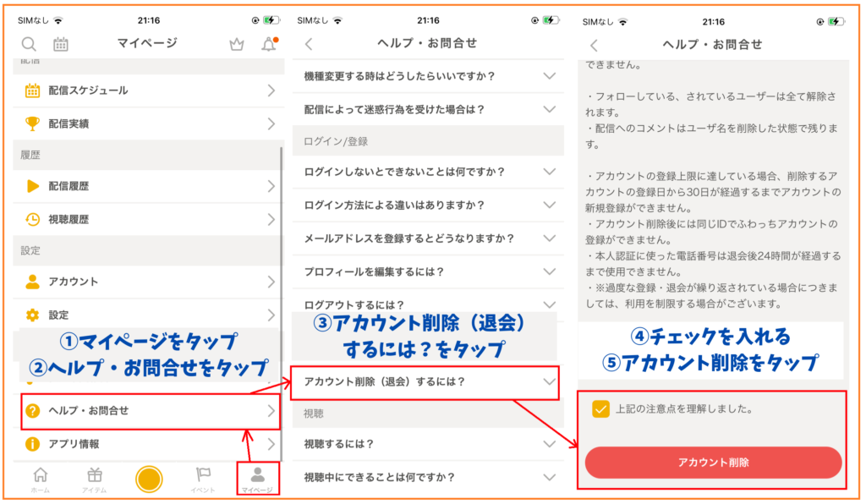Tap the battery icon on left screen
Image resolution: width=866 pixels, height=504 pixels.
coord(271,20)
